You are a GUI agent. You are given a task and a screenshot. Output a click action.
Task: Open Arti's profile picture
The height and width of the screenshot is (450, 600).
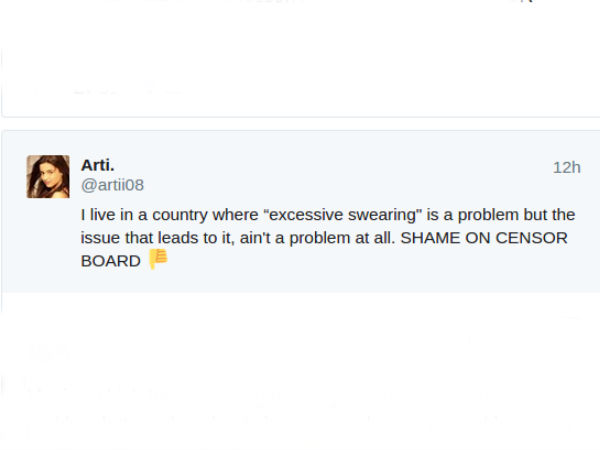[x=48, y=176]
